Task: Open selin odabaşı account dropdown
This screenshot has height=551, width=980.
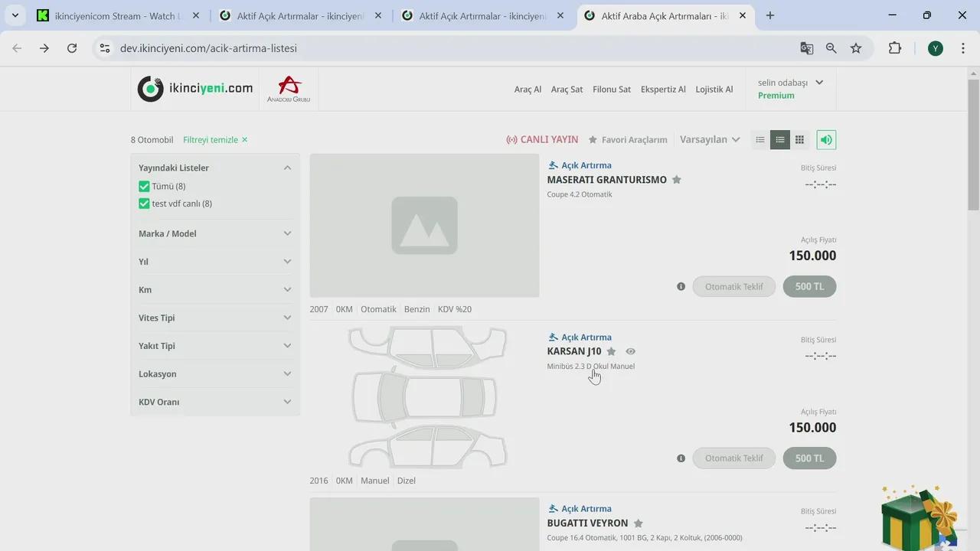Action: [x=790, y=83]
